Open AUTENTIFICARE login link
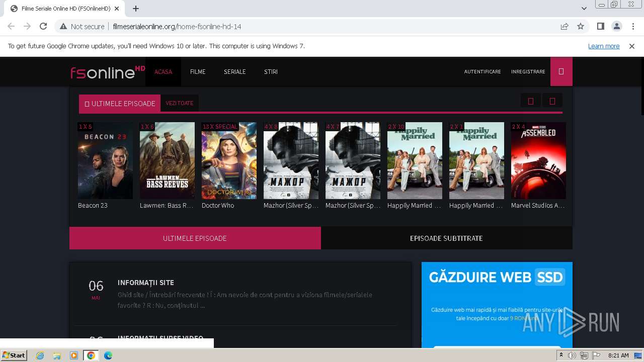The width and height of the screenshot is (644, 362). click(482, 72)
